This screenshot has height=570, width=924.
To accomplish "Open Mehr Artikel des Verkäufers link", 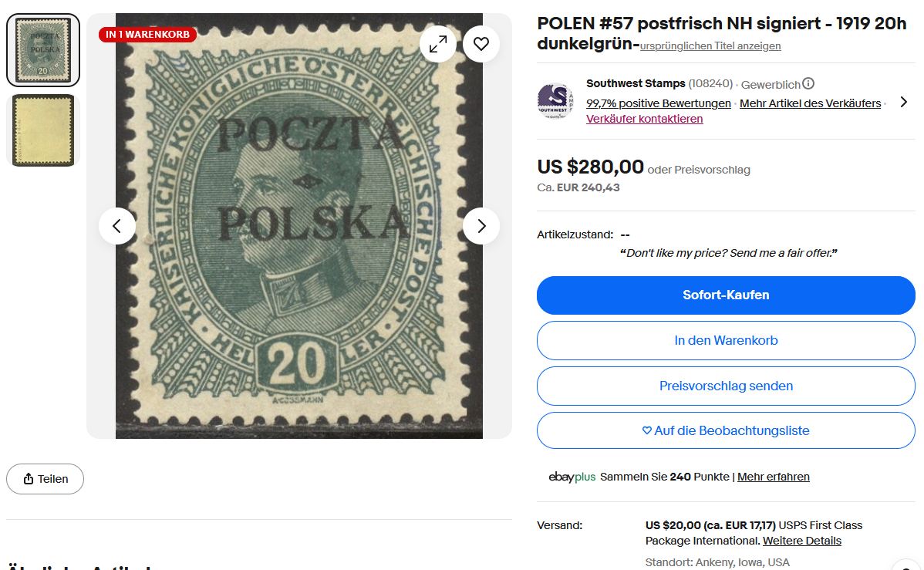I will coord(810,103).
